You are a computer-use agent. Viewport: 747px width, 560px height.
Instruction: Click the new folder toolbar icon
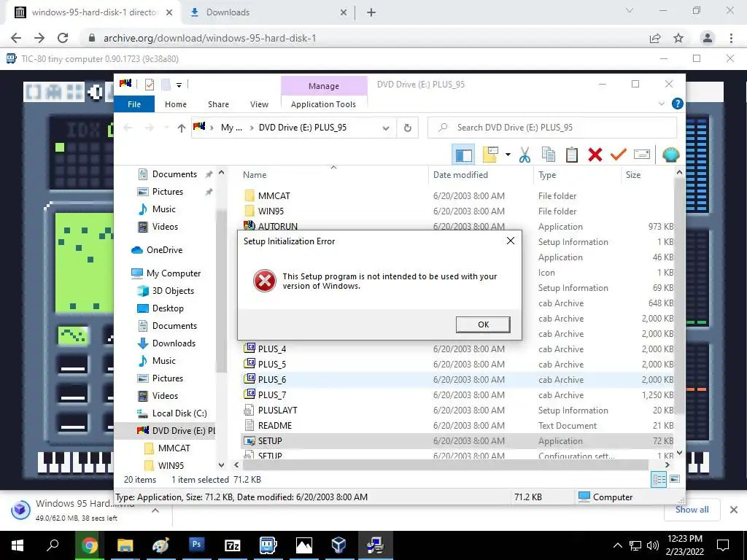[490, 155]
